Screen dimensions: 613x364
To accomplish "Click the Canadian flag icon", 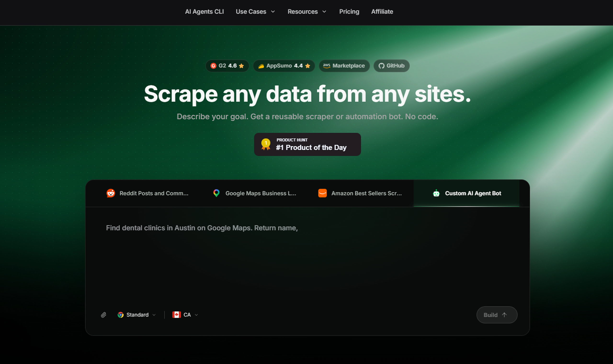I will point(176,315).
